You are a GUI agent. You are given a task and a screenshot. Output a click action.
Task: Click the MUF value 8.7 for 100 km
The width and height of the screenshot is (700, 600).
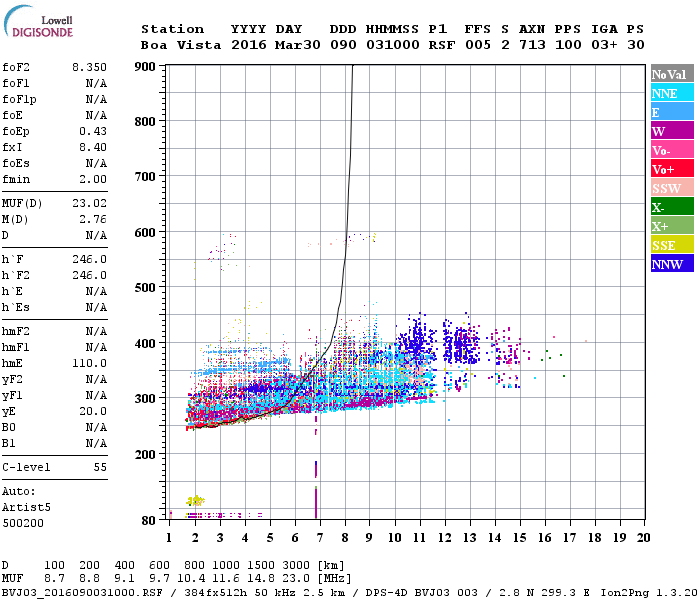tap(54, 579)
